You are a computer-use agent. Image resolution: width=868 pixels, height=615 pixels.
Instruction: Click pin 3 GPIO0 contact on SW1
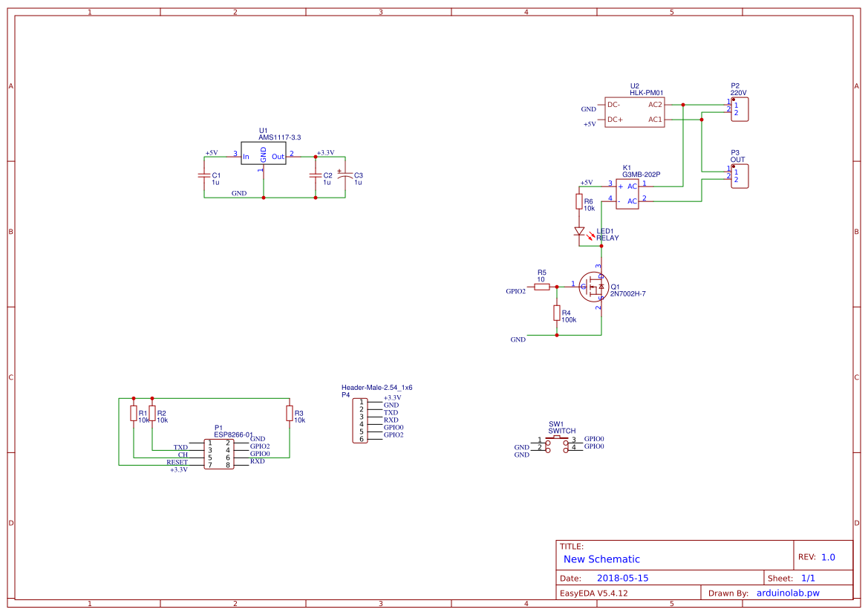point(566,443)
